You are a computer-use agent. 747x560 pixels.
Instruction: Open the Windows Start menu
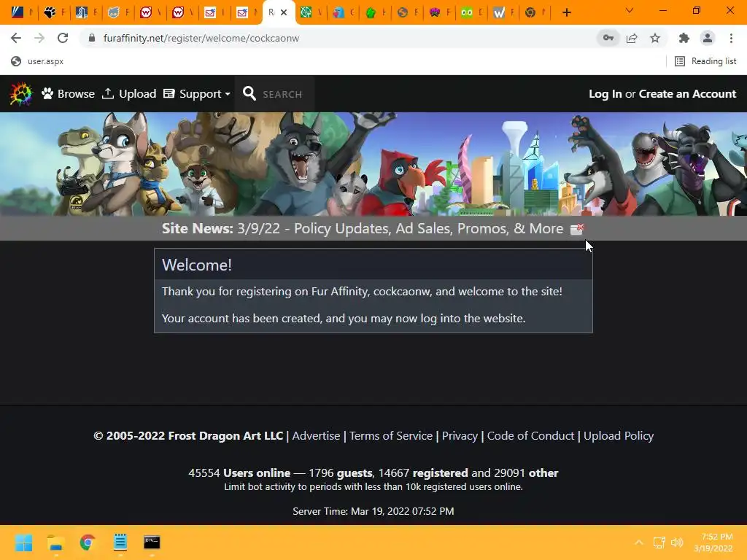(23, 542)
